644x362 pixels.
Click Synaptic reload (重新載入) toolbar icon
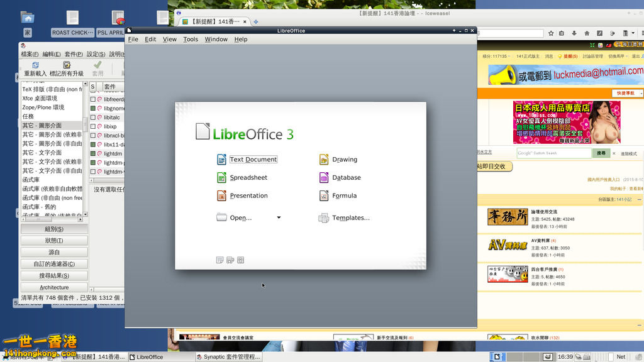click(35, 69)
